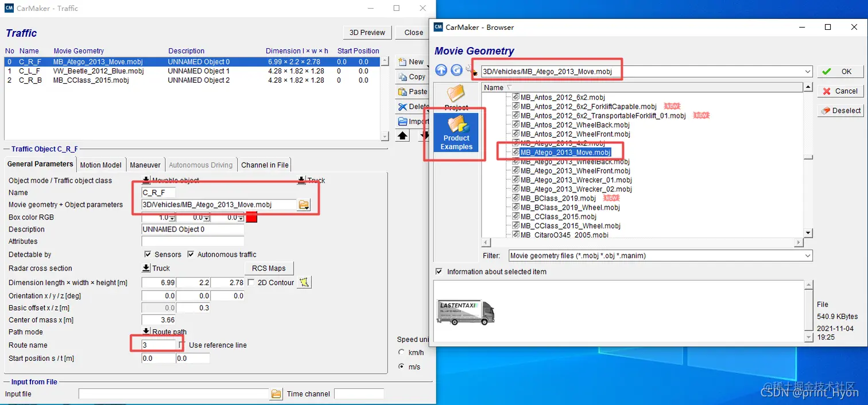Switch to Maneuver tab

(145, 165)
